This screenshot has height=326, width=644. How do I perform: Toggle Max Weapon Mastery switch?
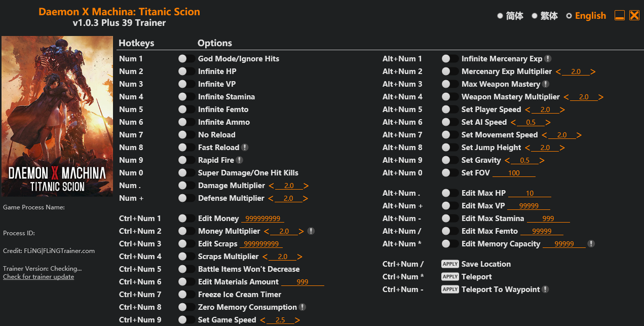click(450, 84)
